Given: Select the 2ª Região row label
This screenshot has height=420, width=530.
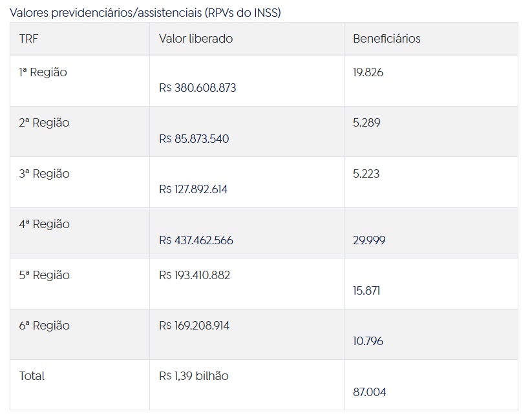Looking at the screenshot, I should [x=44, y=123].
